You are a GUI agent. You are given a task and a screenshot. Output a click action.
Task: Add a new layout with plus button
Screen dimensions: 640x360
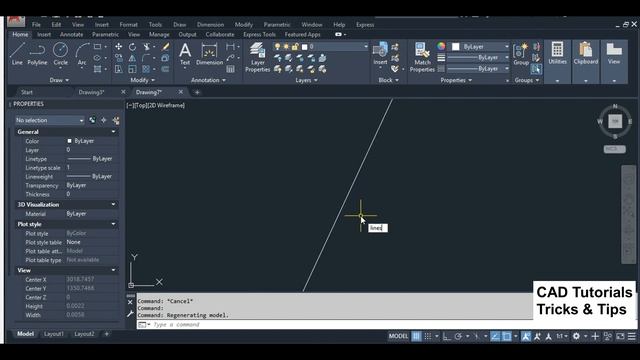pos(107,334)
